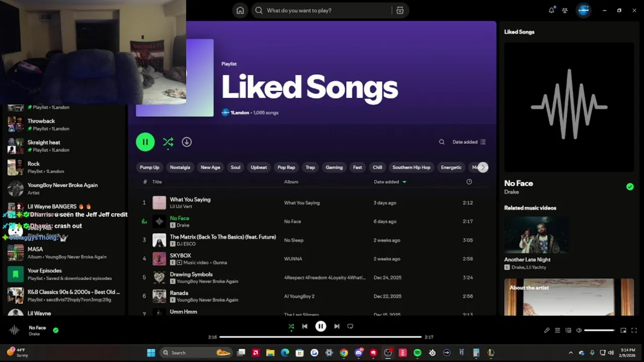Viewport: 644px width, 362px height.
Task: Adjust the volume slider
Action: pyautogui.click(x=599, y=330)
